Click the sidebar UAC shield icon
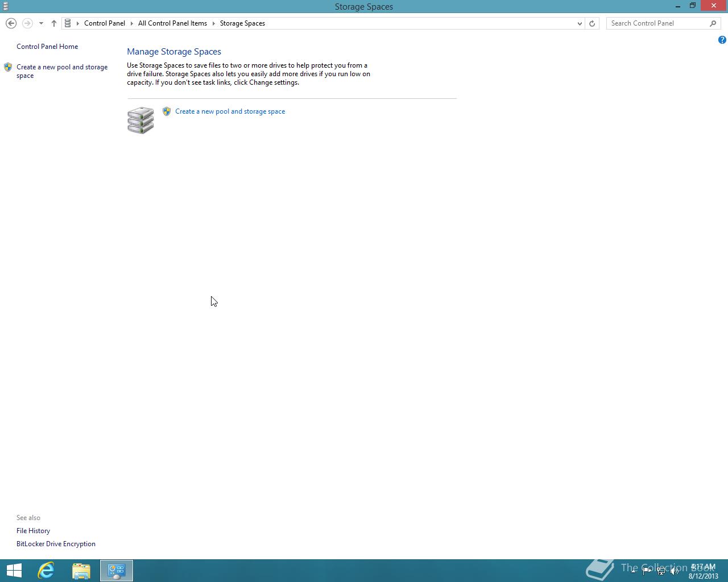Viewport: 728px width, 582px height. click(8, 67)
